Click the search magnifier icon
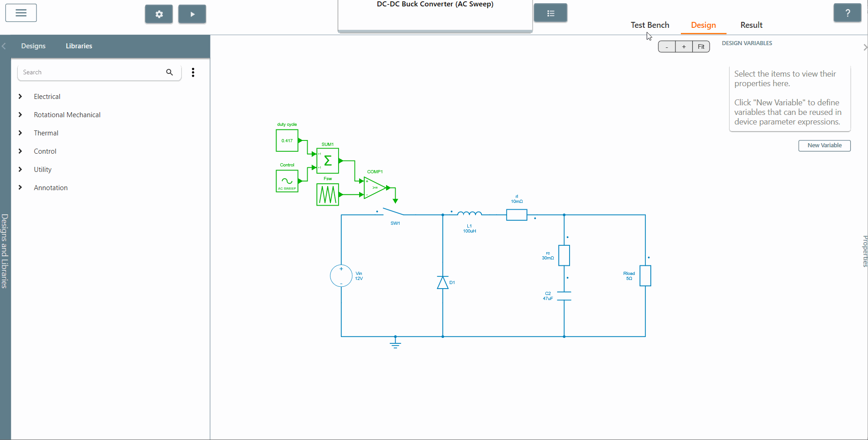 click(169, 72)
